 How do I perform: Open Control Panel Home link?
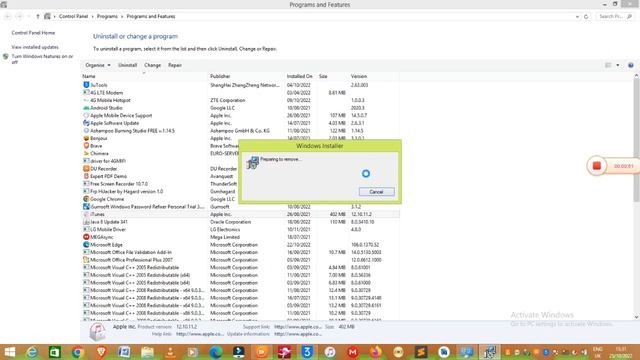[33, 33]
